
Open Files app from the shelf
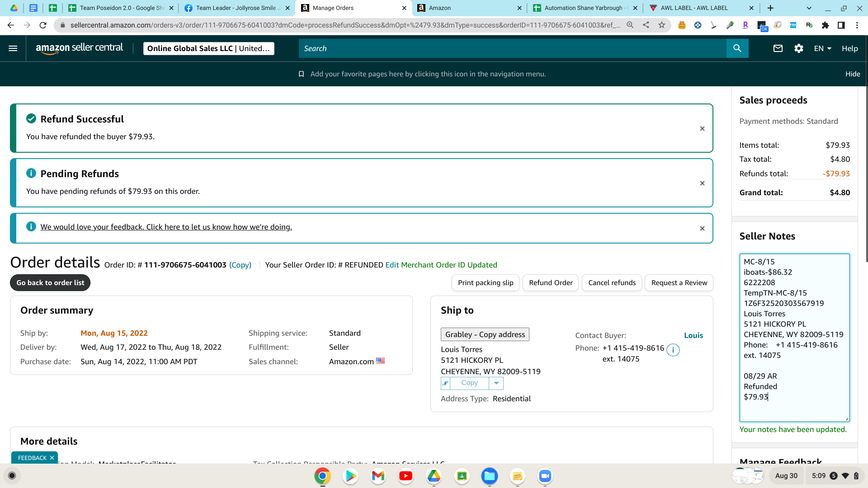(x=489, y=476)
